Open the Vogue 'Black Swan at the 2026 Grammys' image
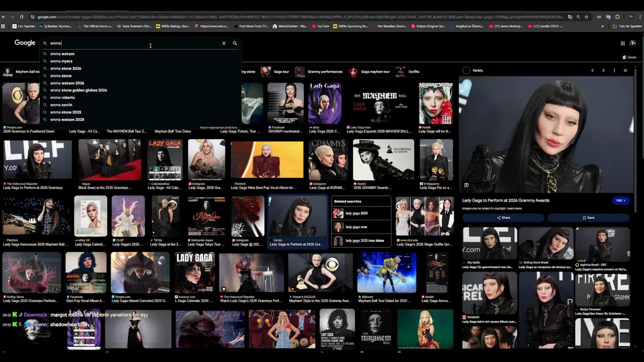Image resolution: width=644 pixels, height=362 pixels. (x=109, y=160)
